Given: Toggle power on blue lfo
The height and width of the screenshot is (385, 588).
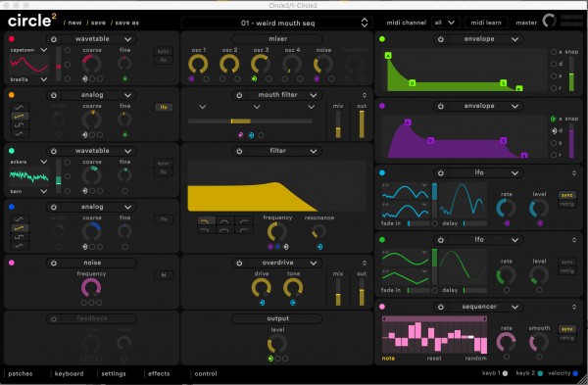Looking at the screenshot, I should [441, 173].
